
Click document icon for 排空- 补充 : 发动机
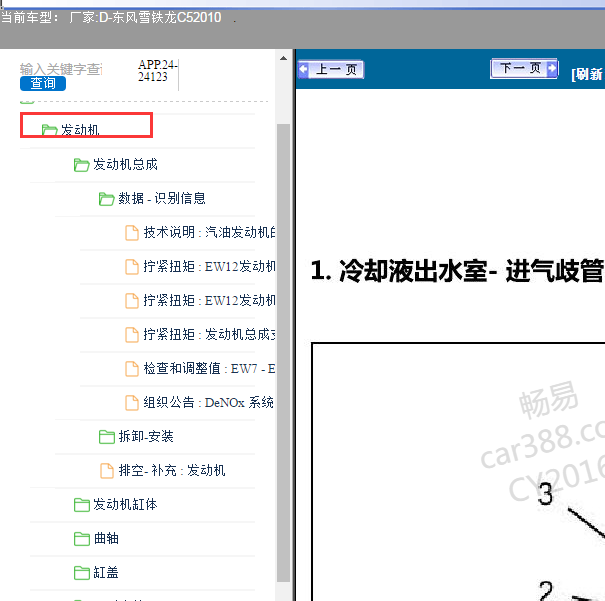pos(107,471)
